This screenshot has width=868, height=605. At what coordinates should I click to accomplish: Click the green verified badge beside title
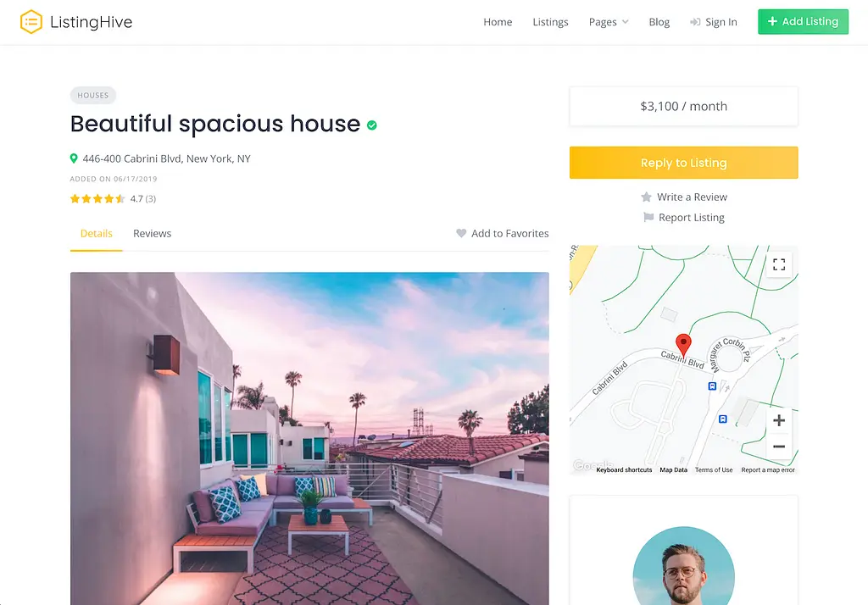coord(372,125)
